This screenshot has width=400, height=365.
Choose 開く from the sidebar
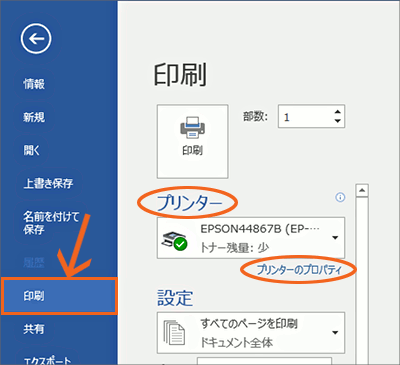[x=31, y=150]
